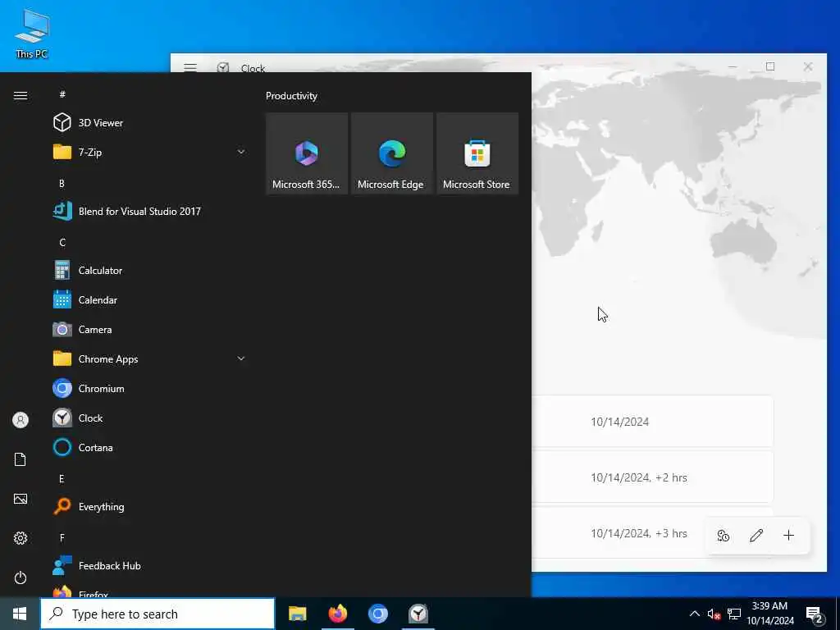Open This PC desktop icon
The height and width of the screenshot is (630, 840).
pyautogui.click(x=32, y=34)
